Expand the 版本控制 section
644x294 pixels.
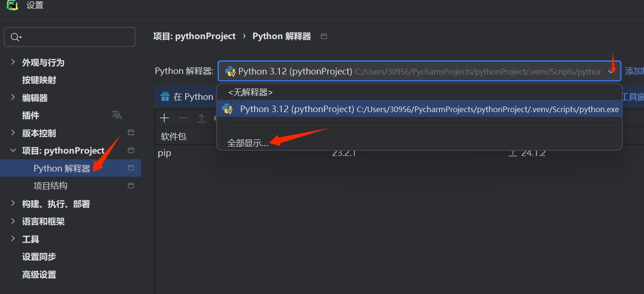tap(13, 133)
